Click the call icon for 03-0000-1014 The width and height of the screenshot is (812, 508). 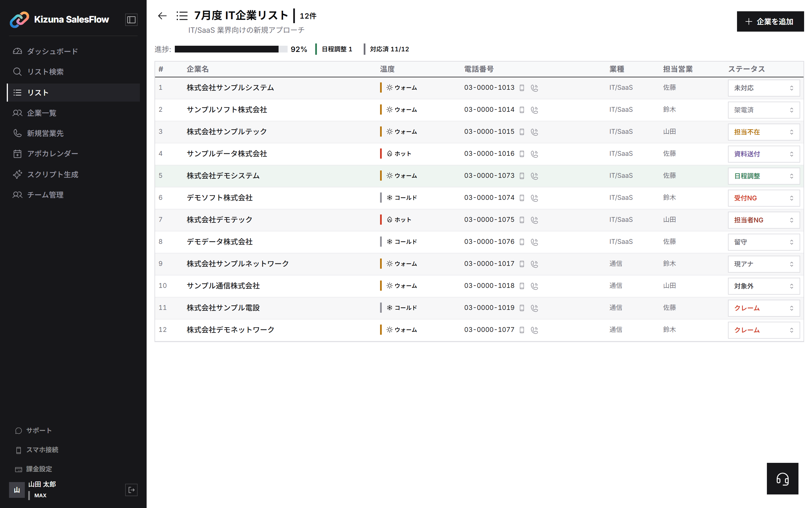coord(534,110)
